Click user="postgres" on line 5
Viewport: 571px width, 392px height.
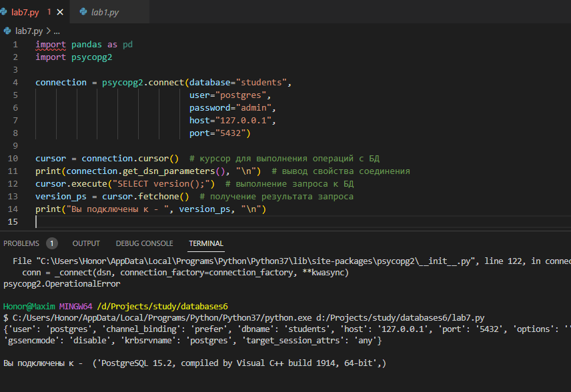227,95
